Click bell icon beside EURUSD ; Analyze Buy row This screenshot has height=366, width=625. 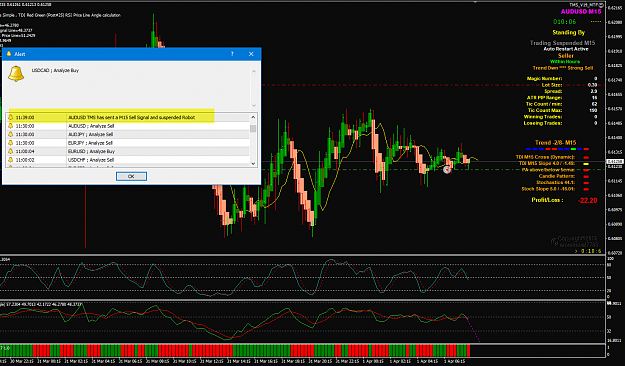[11, 151]
